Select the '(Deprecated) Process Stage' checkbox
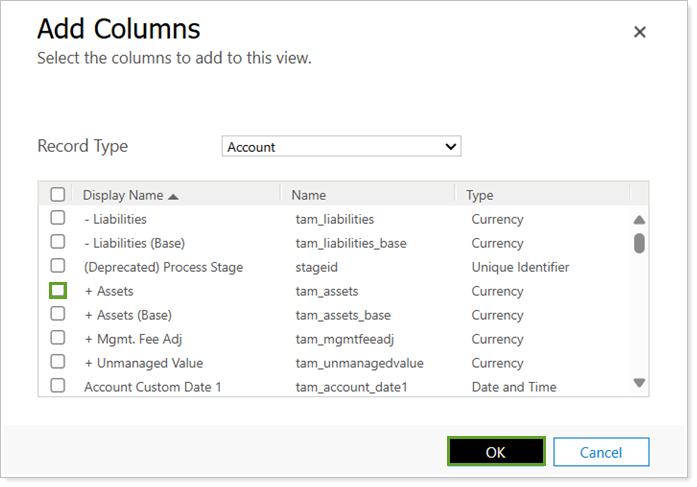This screenshot has width=697, height=487. coord(58,266)
